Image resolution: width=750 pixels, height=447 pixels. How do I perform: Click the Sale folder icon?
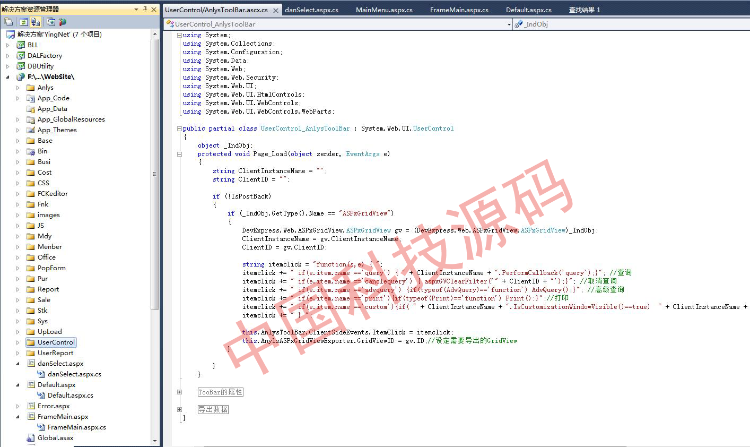tap(31, 300)
